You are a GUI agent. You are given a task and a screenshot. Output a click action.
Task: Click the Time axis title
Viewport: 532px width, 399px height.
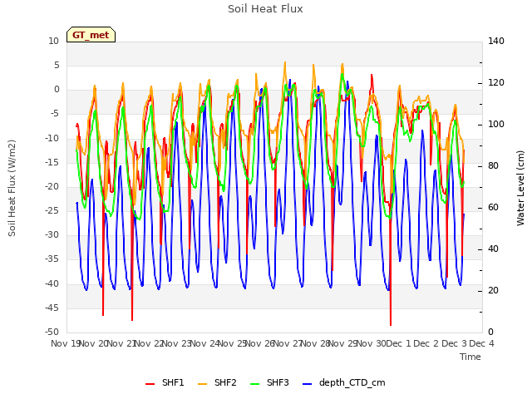tap(470, 357)
